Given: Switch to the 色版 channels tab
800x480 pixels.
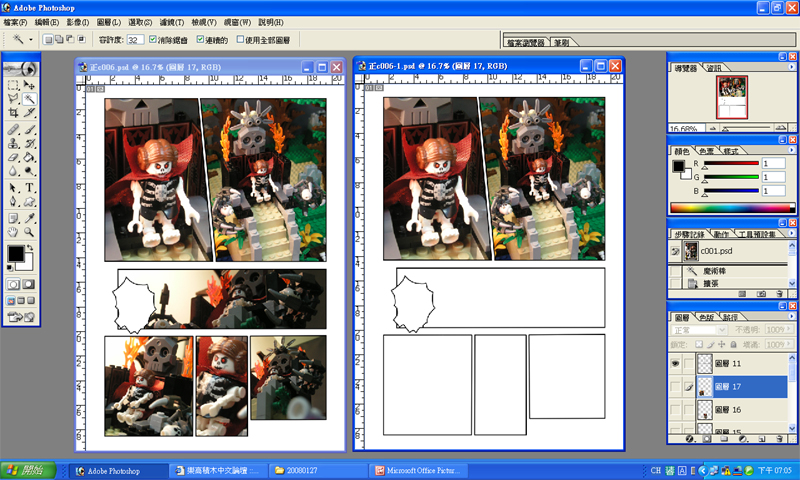Looking at the screenshot, I should (x=706, y=317).
